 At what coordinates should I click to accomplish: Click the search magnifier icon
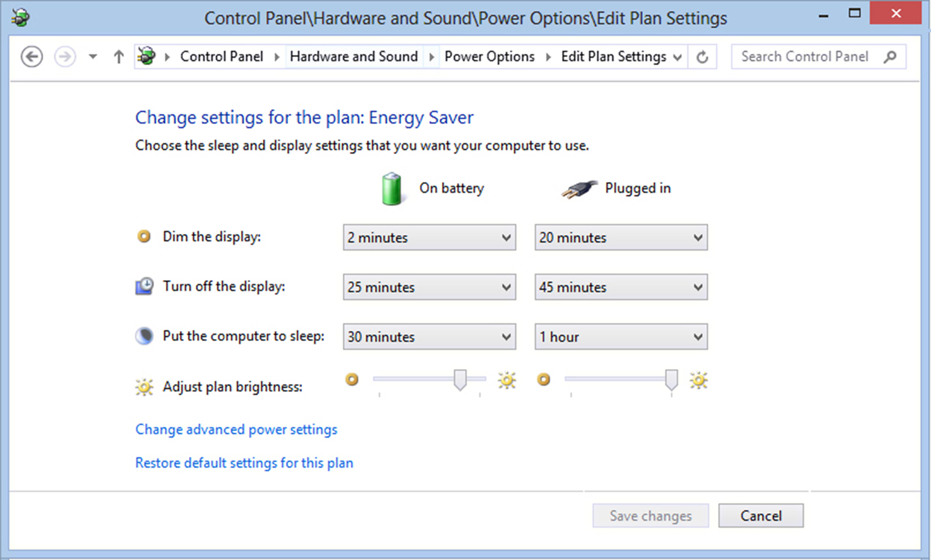click(x=890, y=57)
